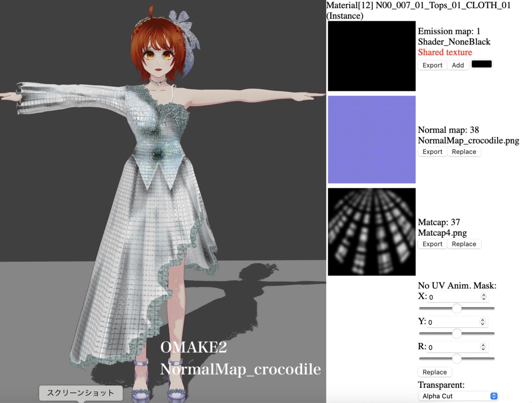Click Add next to Emission map

coord(458,65)
